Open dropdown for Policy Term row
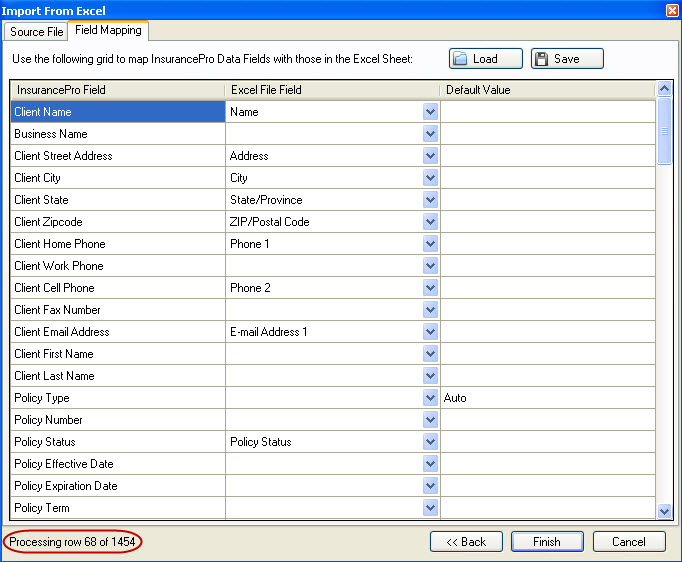Screen dimensions: 682x562 click(430, 508)
